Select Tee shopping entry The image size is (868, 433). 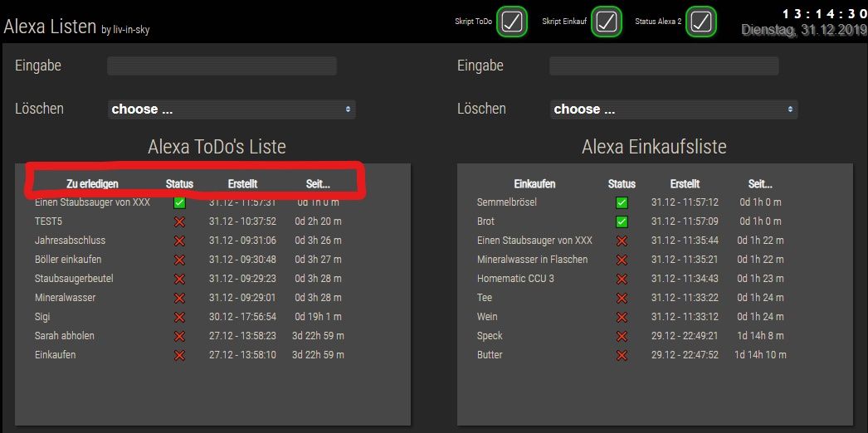point(485,298)
